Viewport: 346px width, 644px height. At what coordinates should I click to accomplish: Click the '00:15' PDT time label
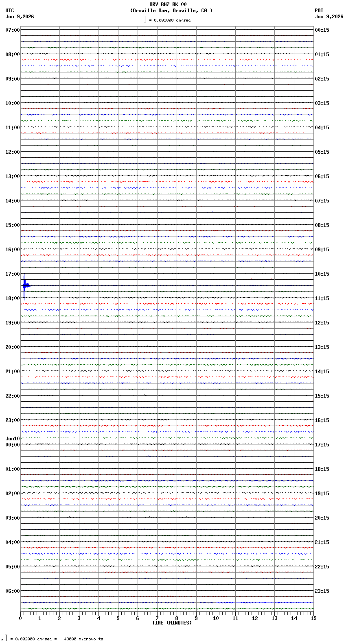[x=322, y=30]
